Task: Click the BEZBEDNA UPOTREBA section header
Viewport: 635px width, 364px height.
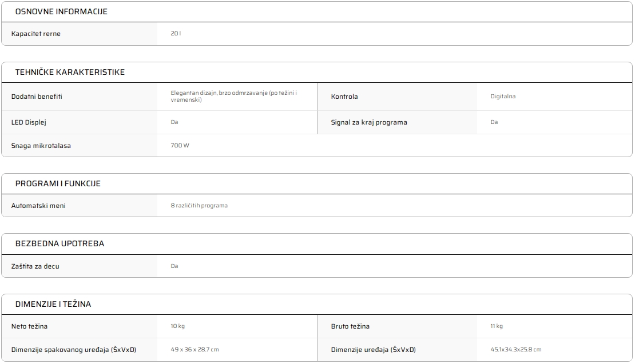Action: click(x=59, y=243)
